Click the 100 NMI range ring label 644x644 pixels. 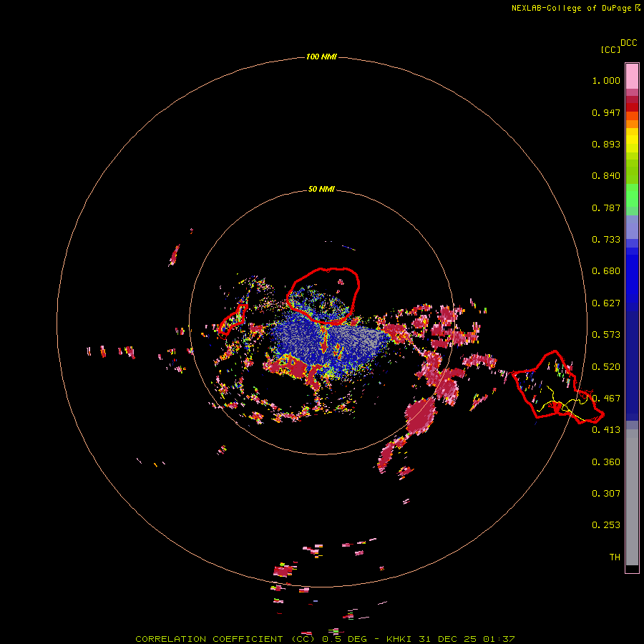tap(321, 57)
